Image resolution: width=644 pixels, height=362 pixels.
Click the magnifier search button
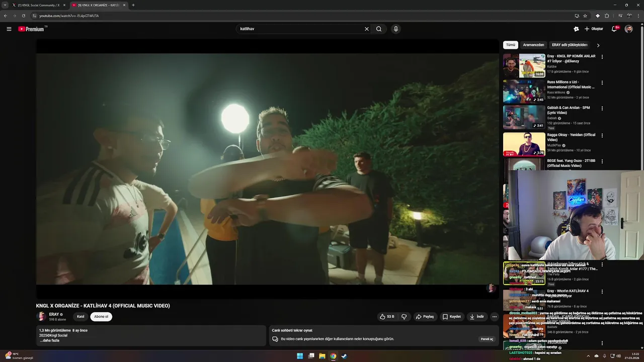(379, 29)
